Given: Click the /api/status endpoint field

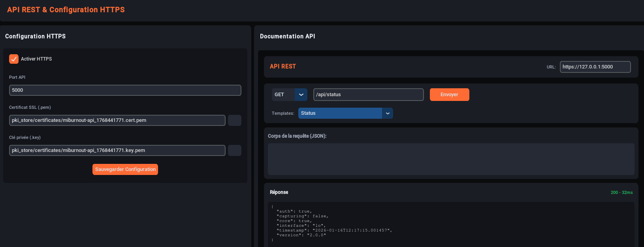Looking at the screenshot, I should 369,95.
